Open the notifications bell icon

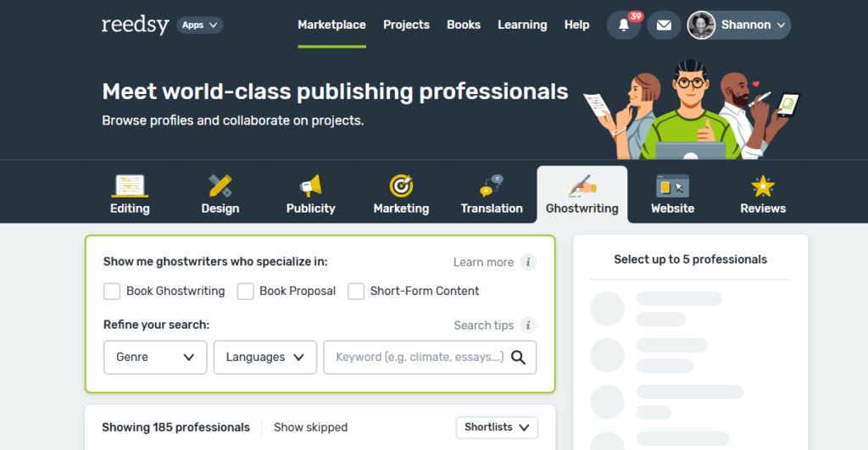coord(624,25)
